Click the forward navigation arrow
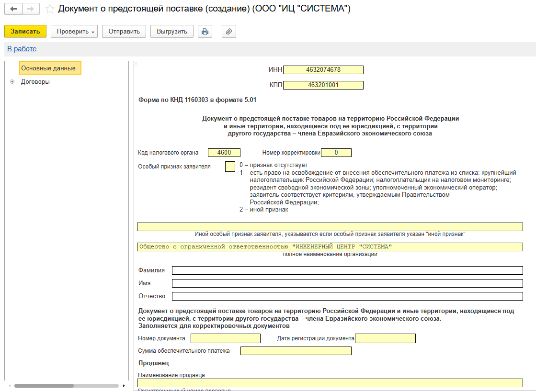This screenshot has height=392, width=536. tap(30, 9)
